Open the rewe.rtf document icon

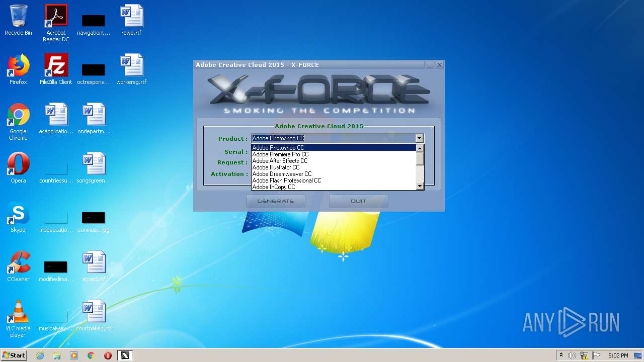coord(131,21)
